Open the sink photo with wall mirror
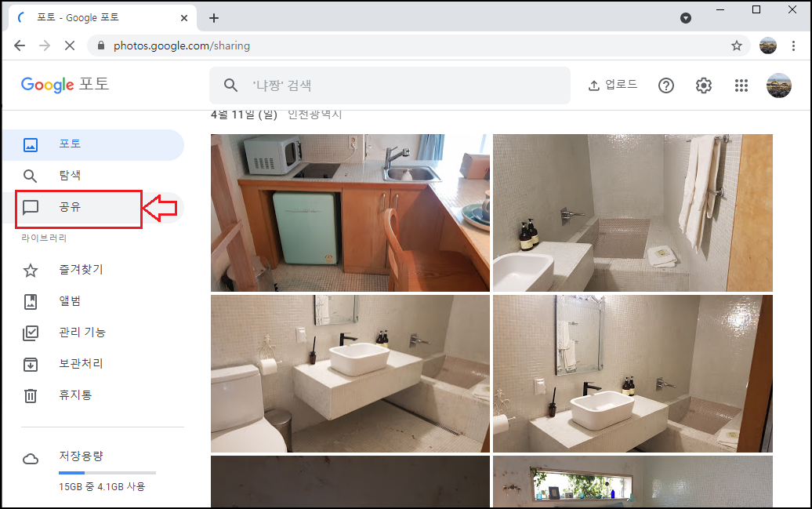The image size is (812, 509). pos(633,374)
